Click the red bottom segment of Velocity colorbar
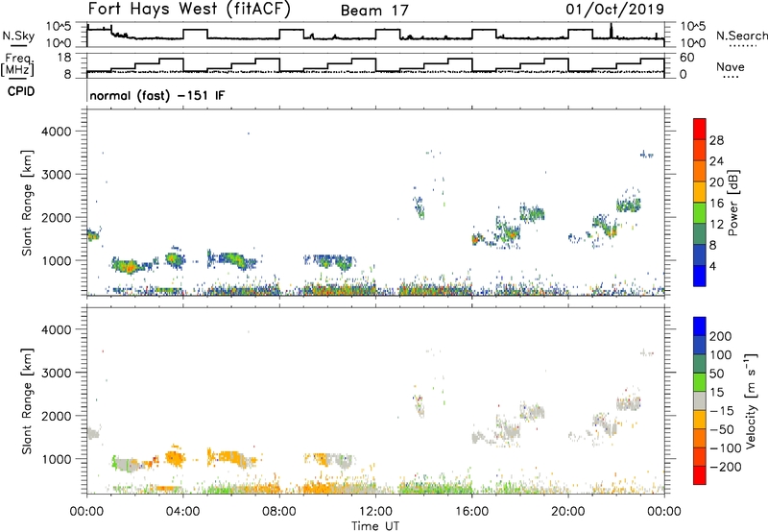Viewport: 768px width, 532px height. coord(700,475)
